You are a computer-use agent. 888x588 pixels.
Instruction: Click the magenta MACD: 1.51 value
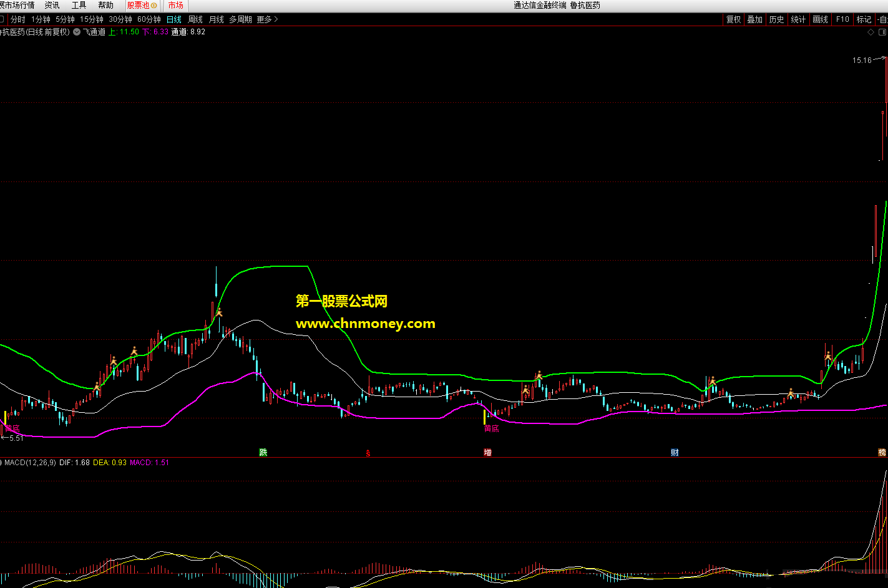149,463
